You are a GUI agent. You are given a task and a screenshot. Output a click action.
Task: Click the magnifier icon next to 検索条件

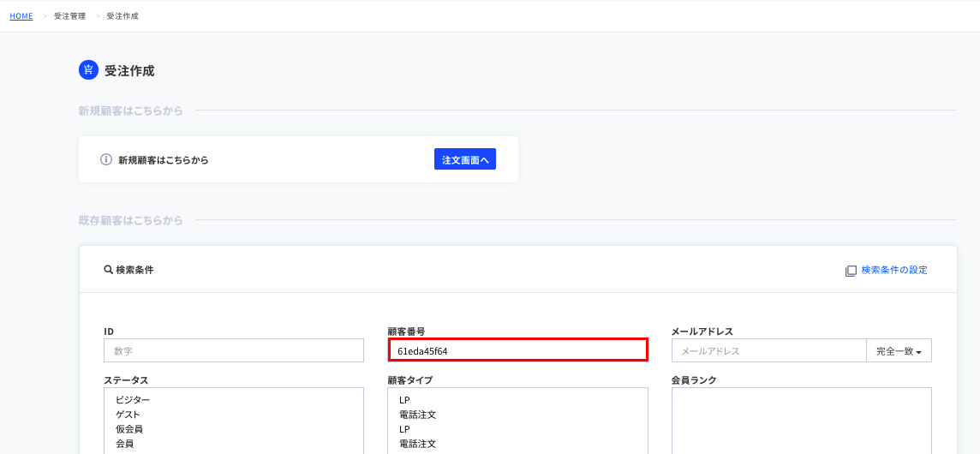tap(107, 270)
